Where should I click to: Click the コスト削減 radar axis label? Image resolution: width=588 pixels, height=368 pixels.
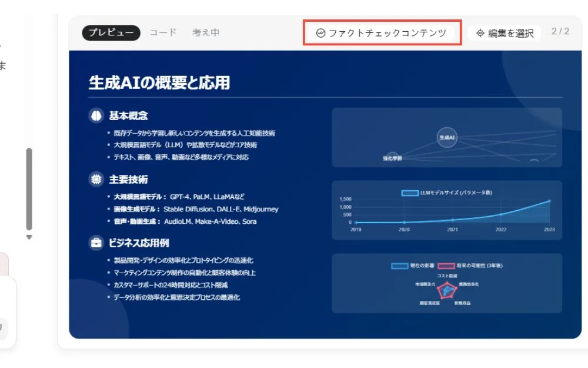point(447,276)
